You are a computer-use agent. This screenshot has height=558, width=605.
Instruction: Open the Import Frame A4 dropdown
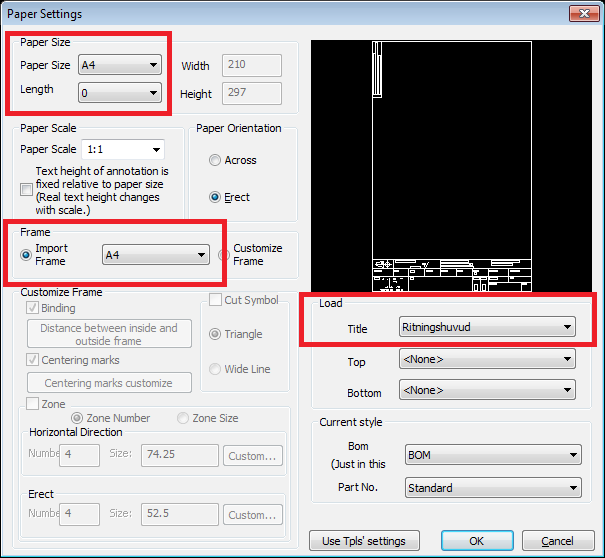click(x=156, y=255)
